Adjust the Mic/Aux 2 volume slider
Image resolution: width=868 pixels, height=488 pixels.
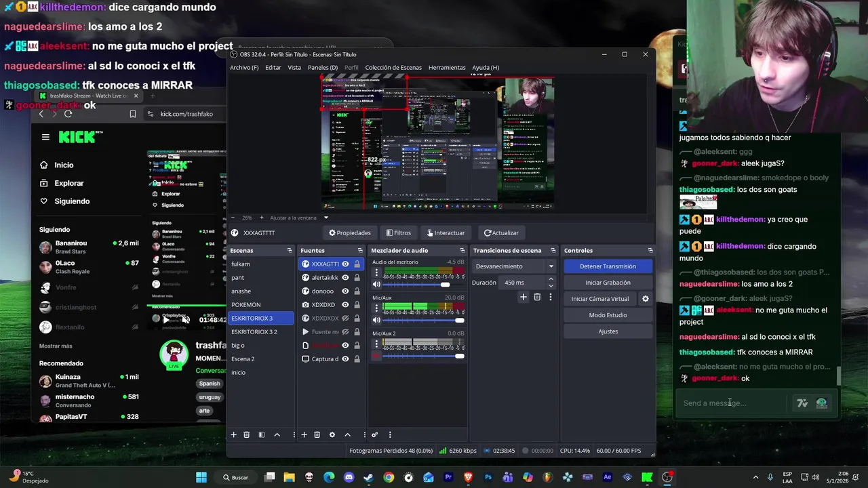pos(459,356)
